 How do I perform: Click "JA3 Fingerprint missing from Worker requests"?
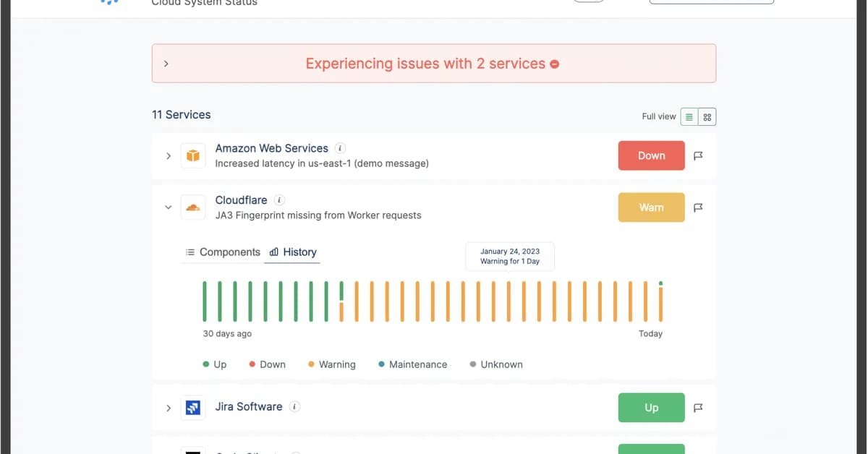(318, 215)
